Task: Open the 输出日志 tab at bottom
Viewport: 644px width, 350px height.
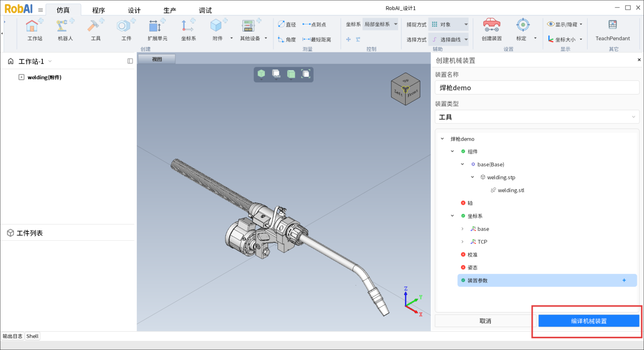Action: (13, 336)
